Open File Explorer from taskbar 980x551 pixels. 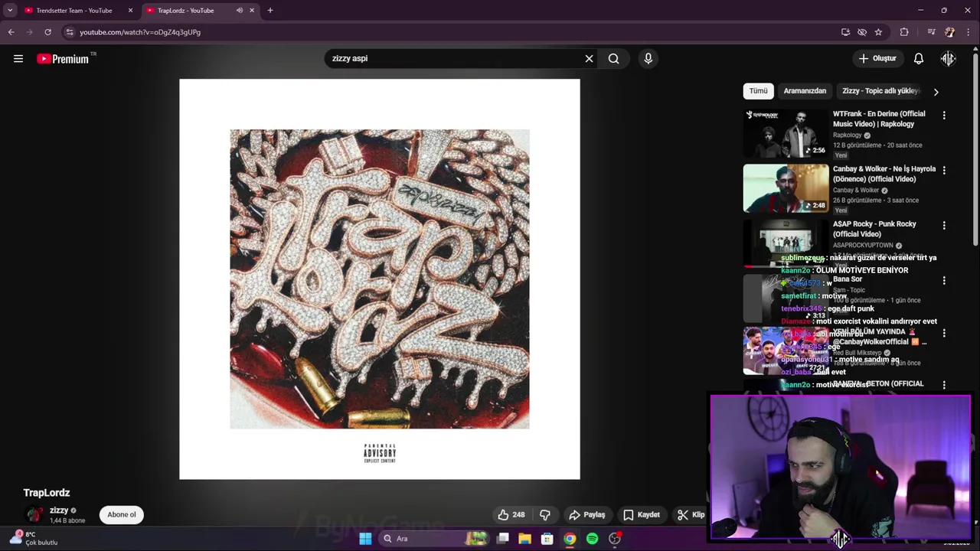[x=524, y=539]
